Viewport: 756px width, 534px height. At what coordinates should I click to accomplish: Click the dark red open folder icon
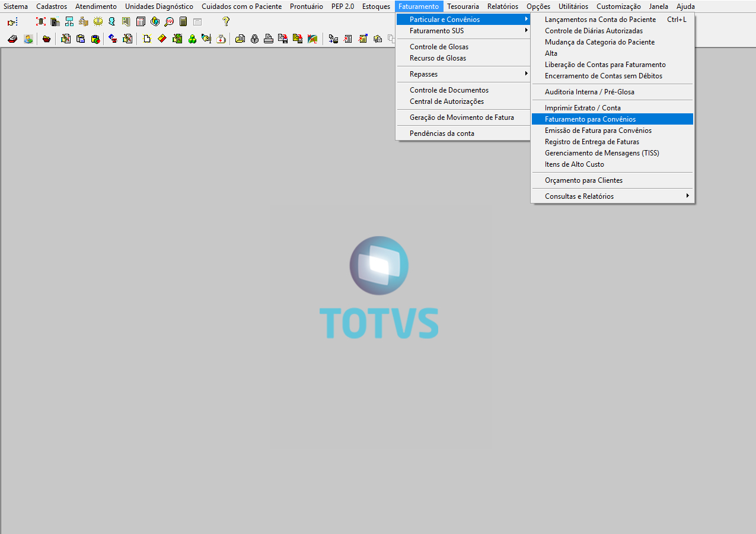pyautogui.click(x=46, y=39)
